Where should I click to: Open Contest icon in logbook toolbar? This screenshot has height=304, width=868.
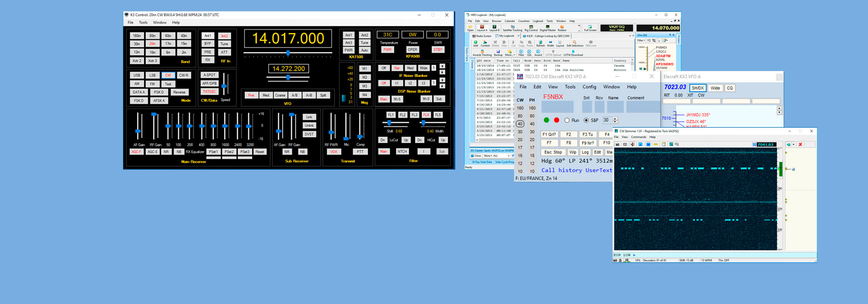pos(485,43)
